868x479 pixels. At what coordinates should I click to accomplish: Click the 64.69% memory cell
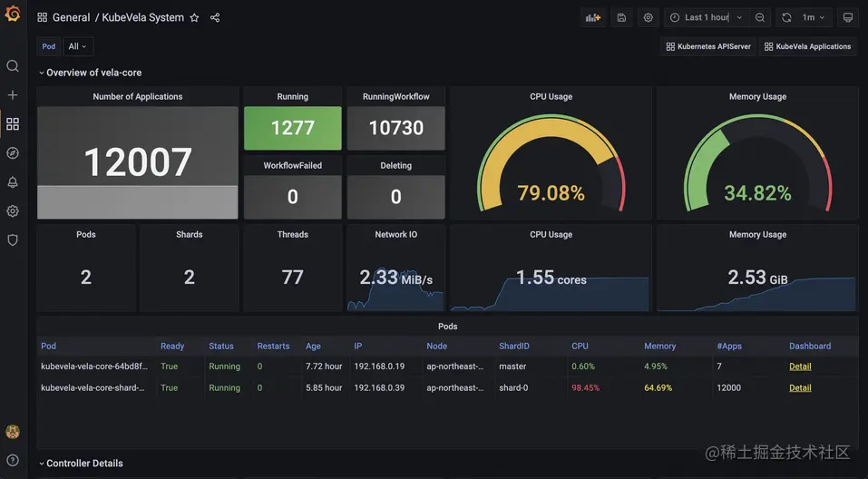[658, 388]
